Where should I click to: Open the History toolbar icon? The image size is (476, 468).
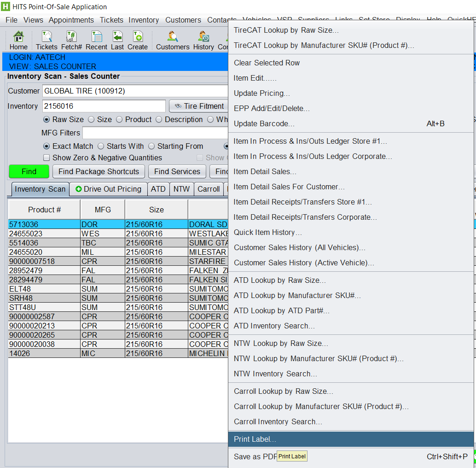tap(203, 40)
